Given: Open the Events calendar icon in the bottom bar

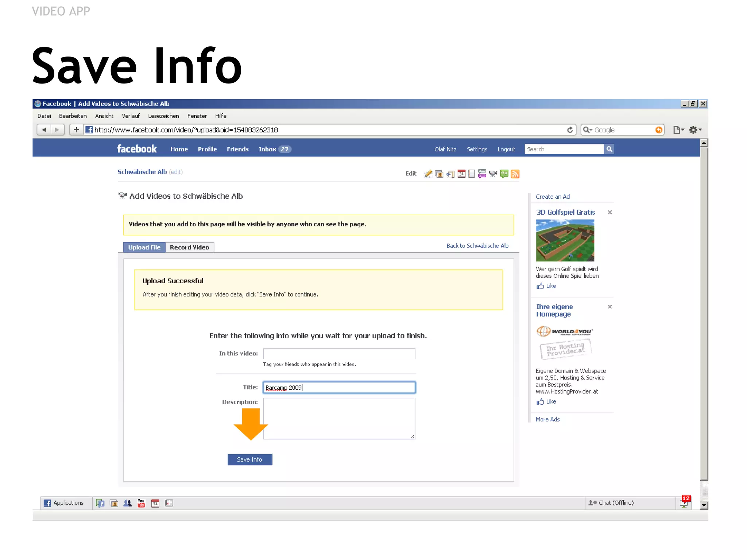Looking at the screenshot, I should click(155, 503).
